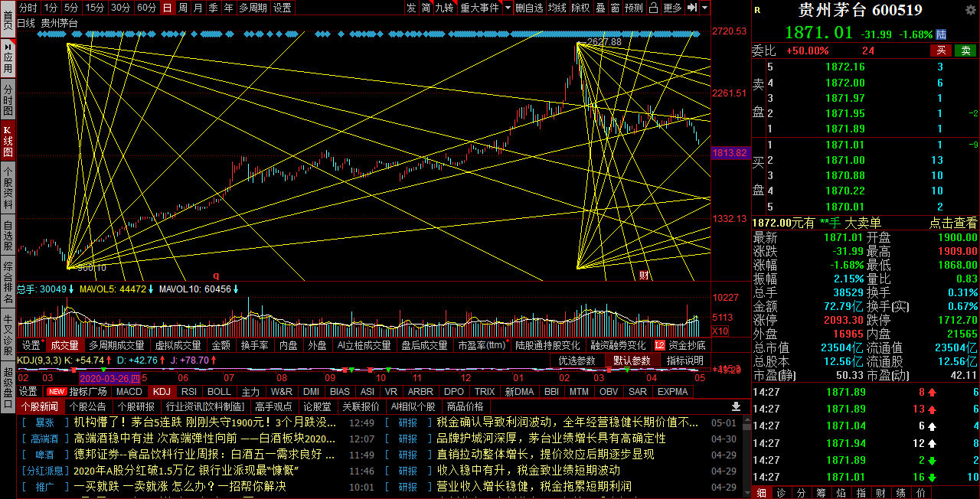
Task: Click the download arrow icon in news panel
Action: click(x=737, y=406)
